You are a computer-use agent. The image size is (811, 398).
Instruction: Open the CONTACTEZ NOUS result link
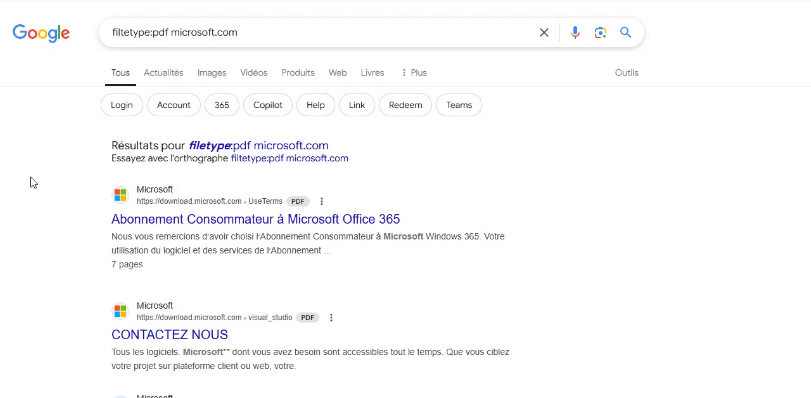tap(170, 335)
